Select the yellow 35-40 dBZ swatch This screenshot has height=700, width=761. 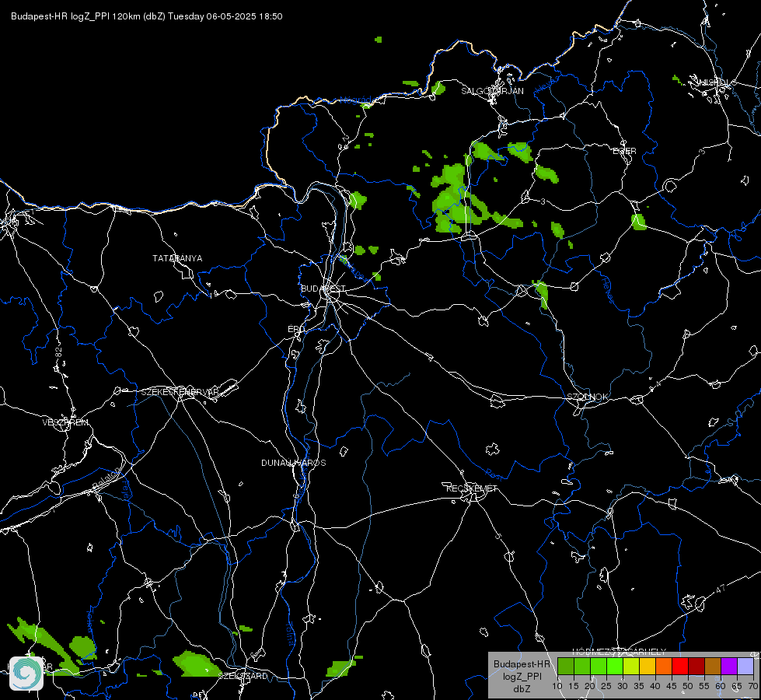coord(648,667)
